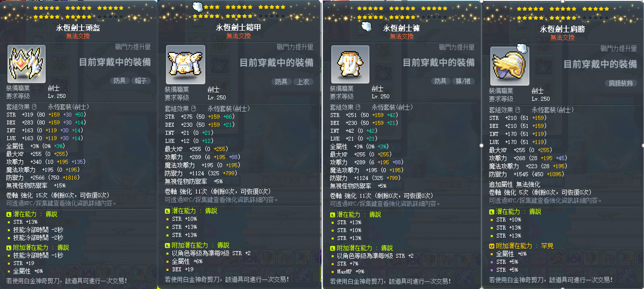
Task: Select the 肩膀裝飾 category tag
Action: pos(621,83)
